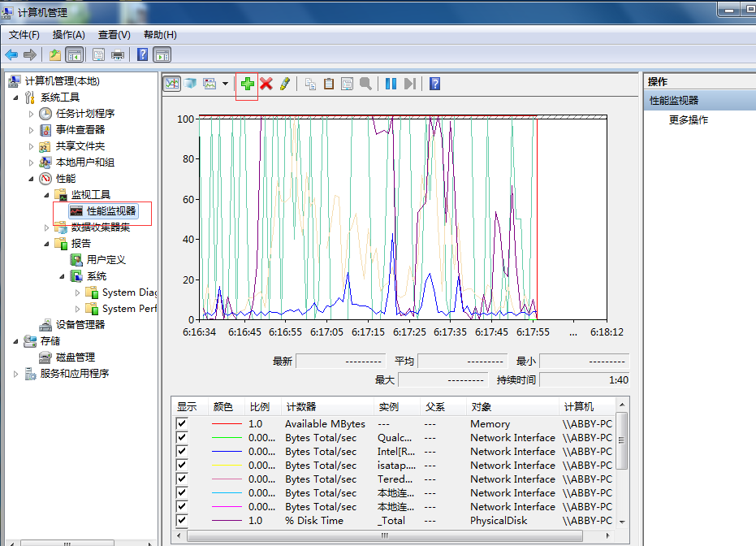Uncheck Tered... Bytes Total/sec checkbox
Viewport: 756px width, 546px height.
tap(182, 479)
